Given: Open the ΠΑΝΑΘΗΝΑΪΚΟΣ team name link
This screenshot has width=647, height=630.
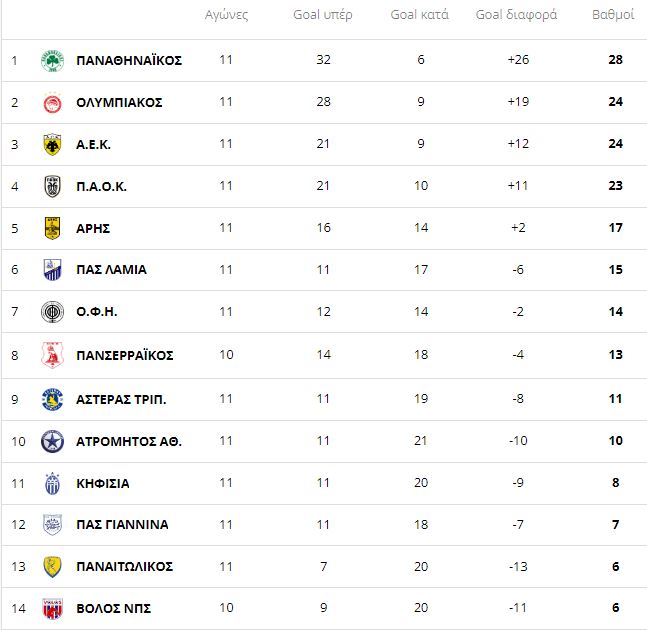Looking at the screenshot, I should 129,61.
